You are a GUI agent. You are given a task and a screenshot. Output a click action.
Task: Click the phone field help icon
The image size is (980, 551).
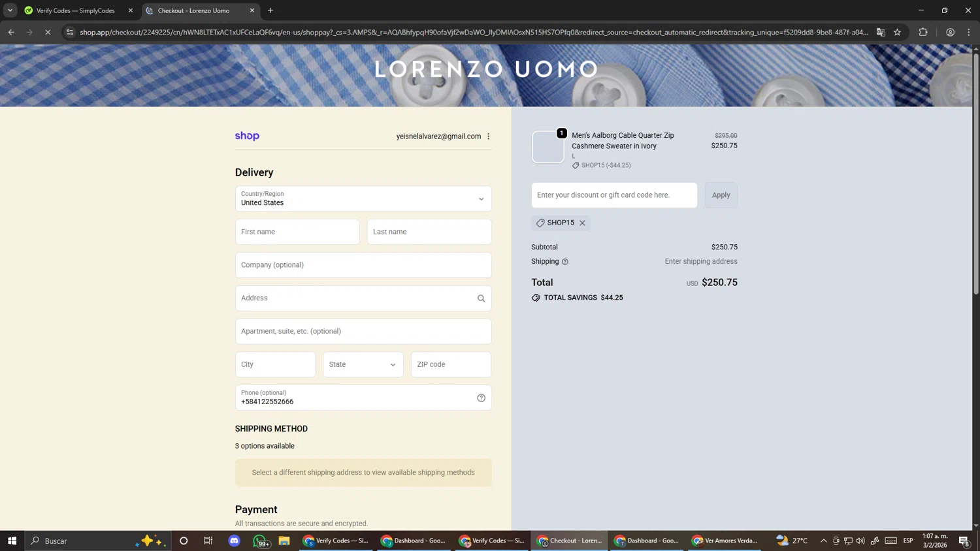(x=481, y=398)
